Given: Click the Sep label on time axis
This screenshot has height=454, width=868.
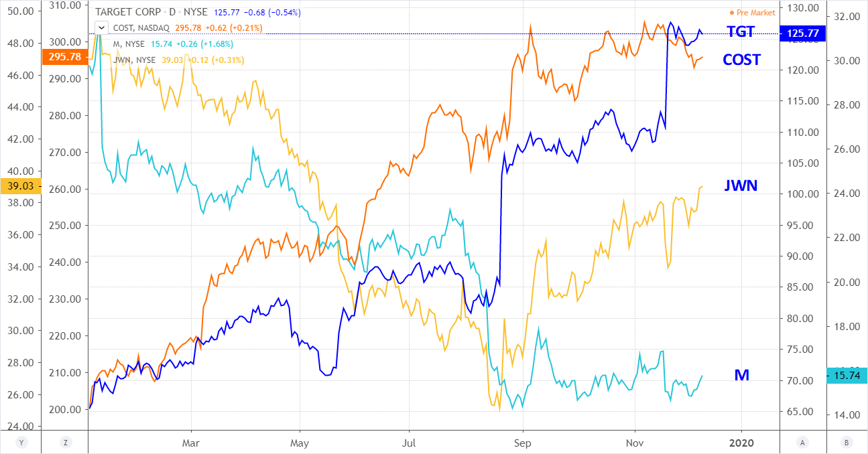Looking at the screenshot, I should coord(523,443).
